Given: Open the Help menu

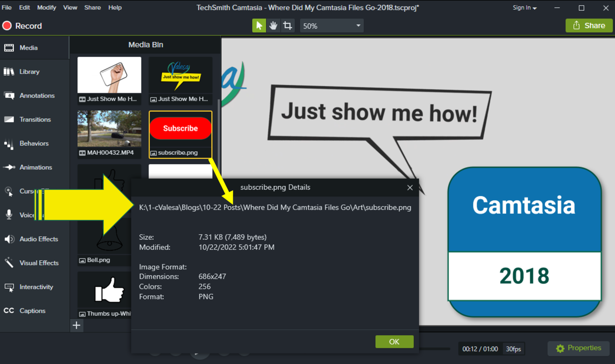Looking at the screenshot, I should [x=115, y=7].
